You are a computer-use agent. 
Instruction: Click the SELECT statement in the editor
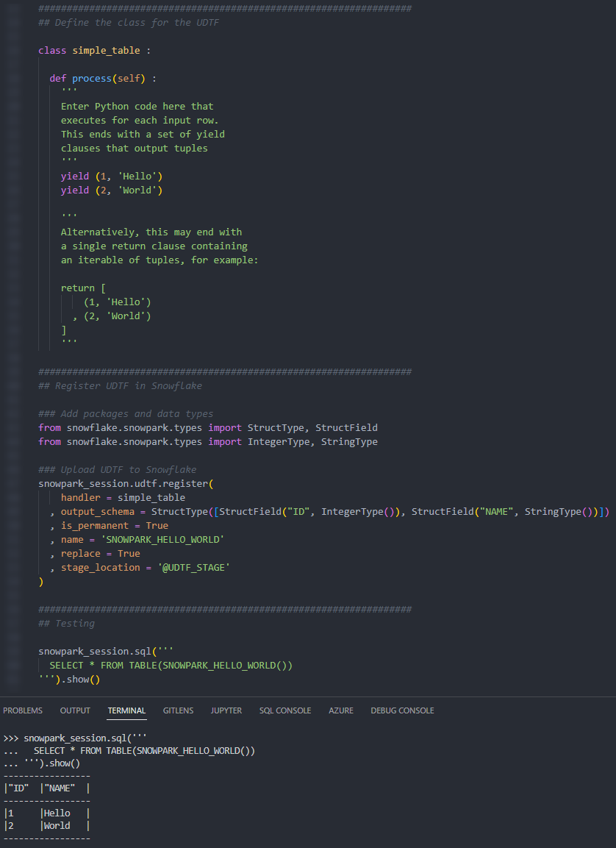[x=171, y=665]
